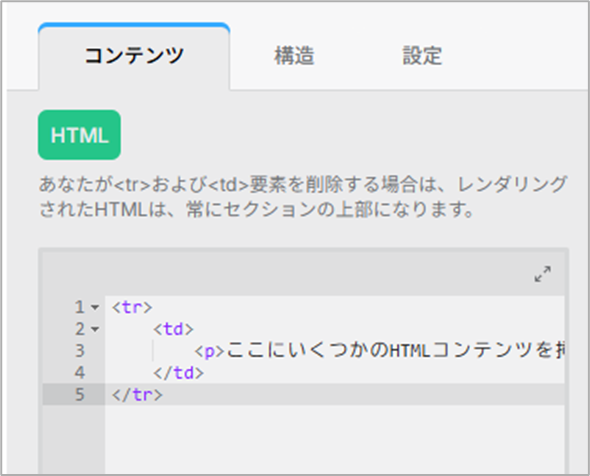590x476 pixels.
Task: Click the empty editor area below line 5
Action: 335,439
